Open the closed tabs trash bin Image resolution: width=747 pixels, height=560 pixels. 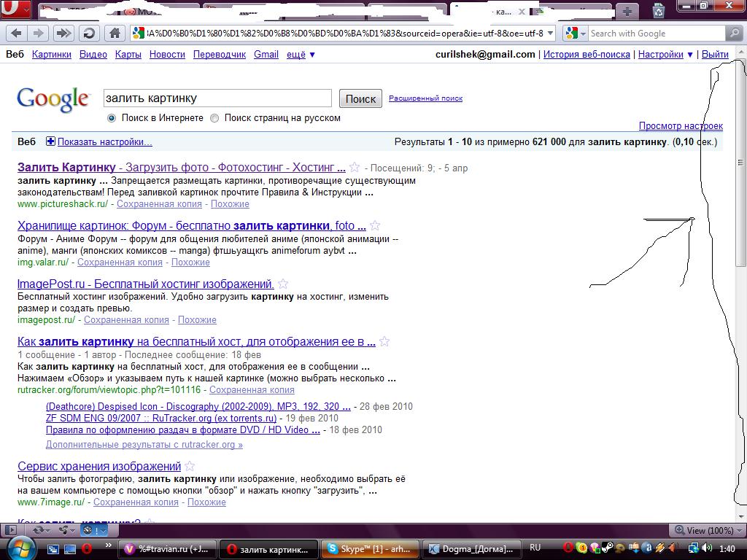click(659, 10)
